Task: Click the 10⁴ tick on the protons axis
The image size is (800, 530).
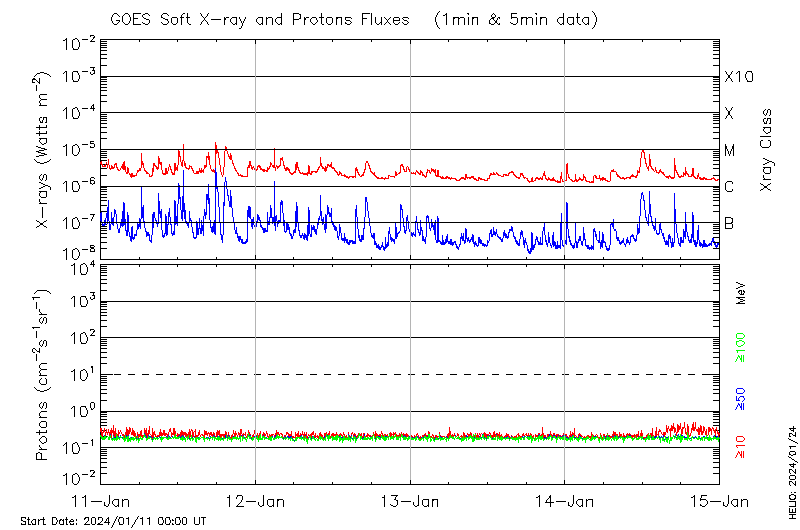Action: click(82, 266)
